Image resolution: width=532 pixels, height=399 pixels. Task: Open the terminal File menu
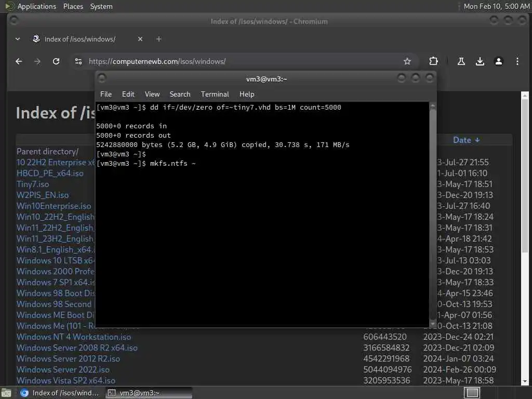106,95
